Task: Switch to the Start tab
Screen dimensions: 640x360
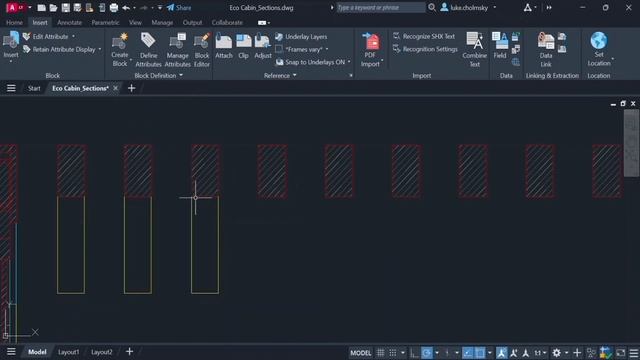Action: (x=34, y=88)
